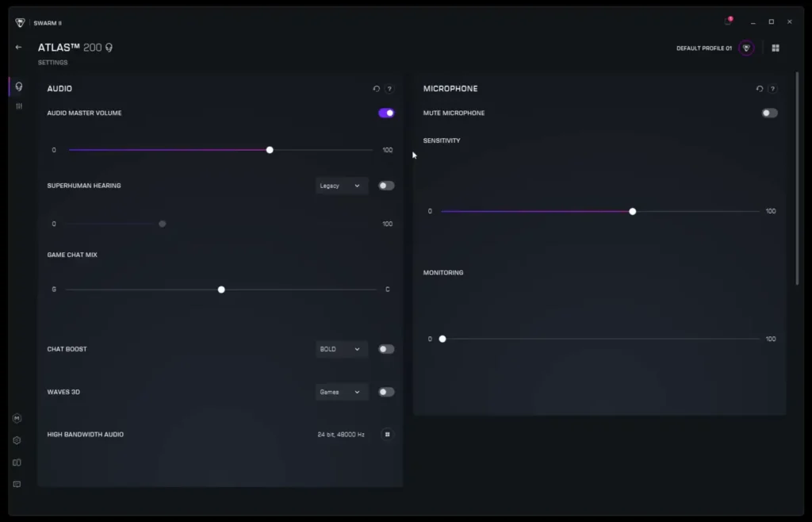Screen dimensions: 812x522
Task: Click the Default Profile 01 avatar icon
Action: (746, 48)
